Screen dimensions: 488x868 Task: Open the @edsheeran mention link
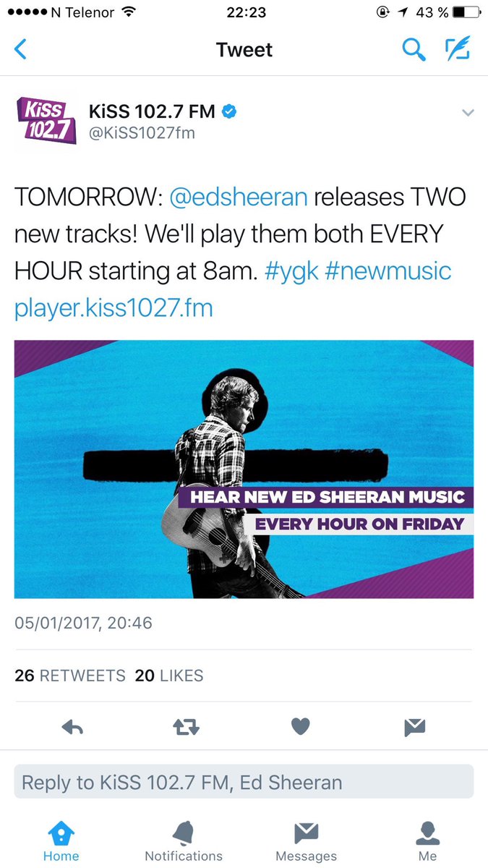[238, 197]
